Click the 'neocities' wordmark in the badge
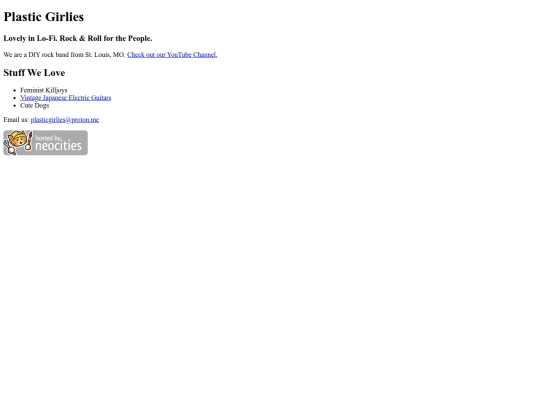This screenshot has width=540, height=405. pyautogui.click(x=59, y=146)
